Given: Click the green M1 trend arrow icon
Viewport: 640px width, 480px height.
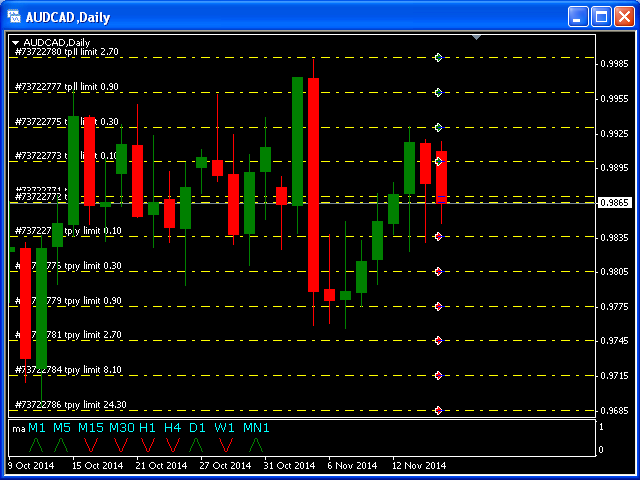Looking at the screenshot, I should [37, 444].
